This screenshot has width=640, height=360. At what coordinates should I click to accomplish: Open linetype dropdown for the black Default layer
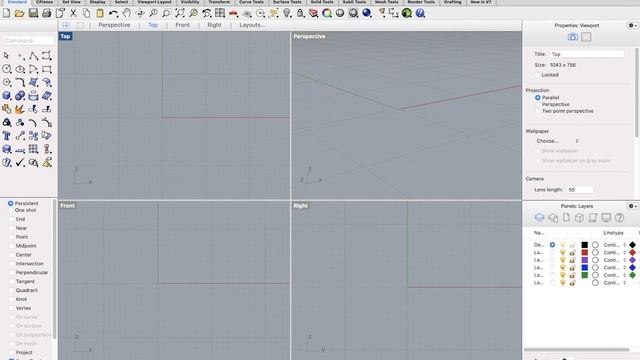click(615, 245)
